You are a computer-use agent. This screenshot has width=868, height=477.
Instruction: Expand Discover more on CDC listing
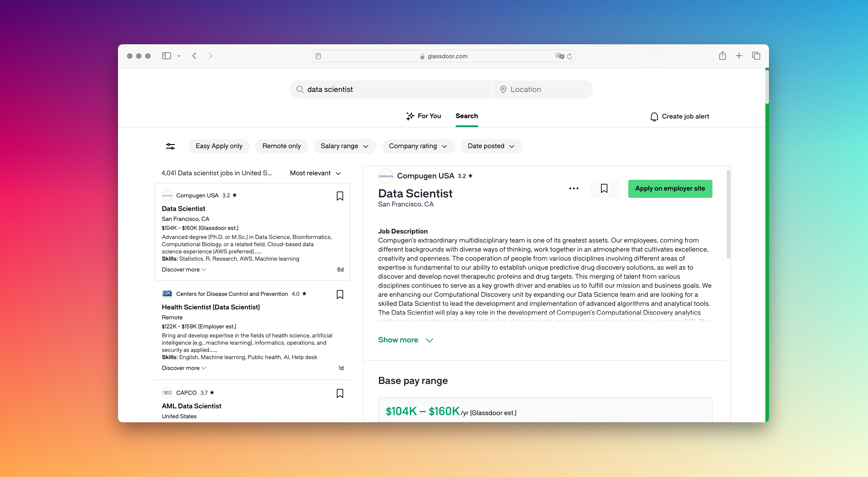[184, 368]
